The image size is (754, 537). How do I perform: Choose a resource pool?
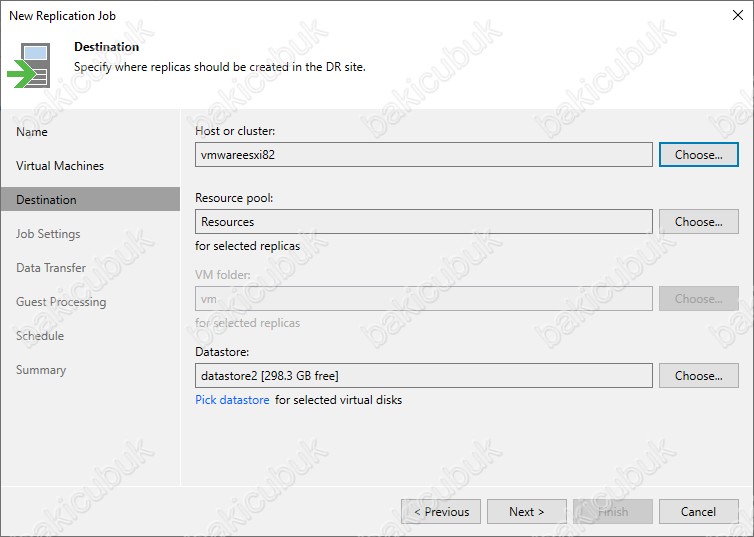coord(699,222)
